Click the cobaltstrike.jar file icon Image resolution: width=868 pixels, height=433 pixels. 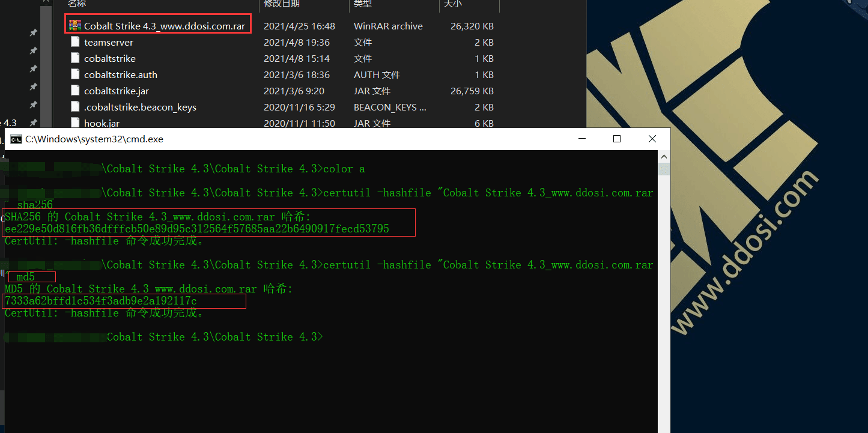pos(75,91)
